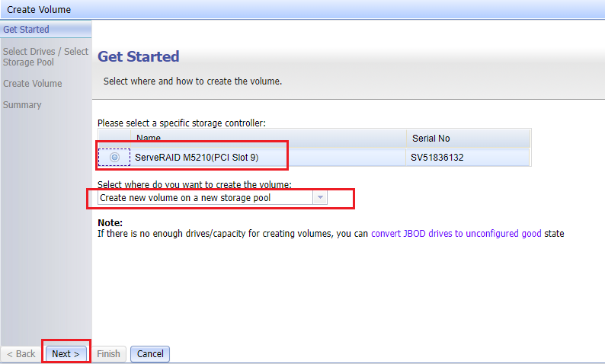The image size is (605, 364).
Task: Click the Finish button
Action: click(x=108, y=354)
